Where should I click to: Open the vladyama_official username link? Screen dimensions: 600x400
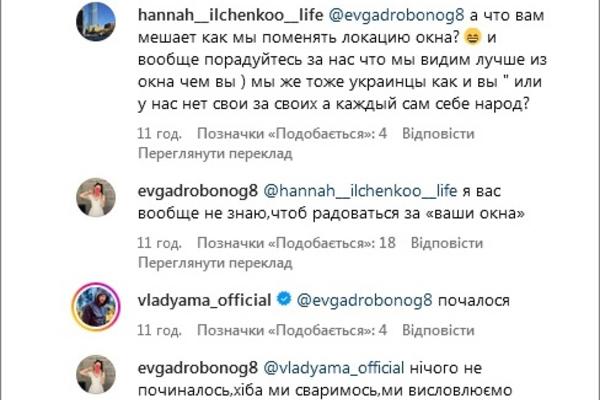pyautogui.click(x=204, y=300)
